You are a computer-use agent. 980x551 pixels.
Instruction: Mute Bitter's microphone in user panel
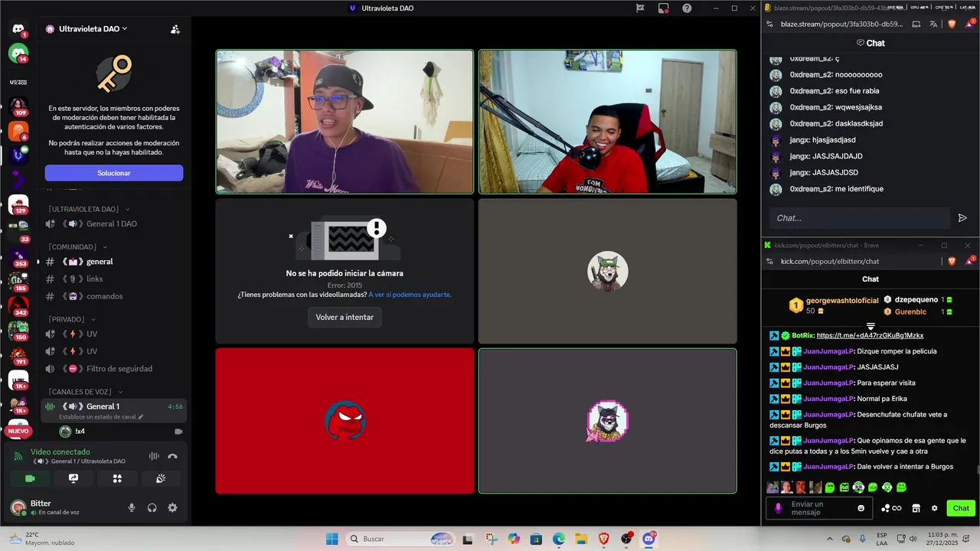[x=132, y=507]
